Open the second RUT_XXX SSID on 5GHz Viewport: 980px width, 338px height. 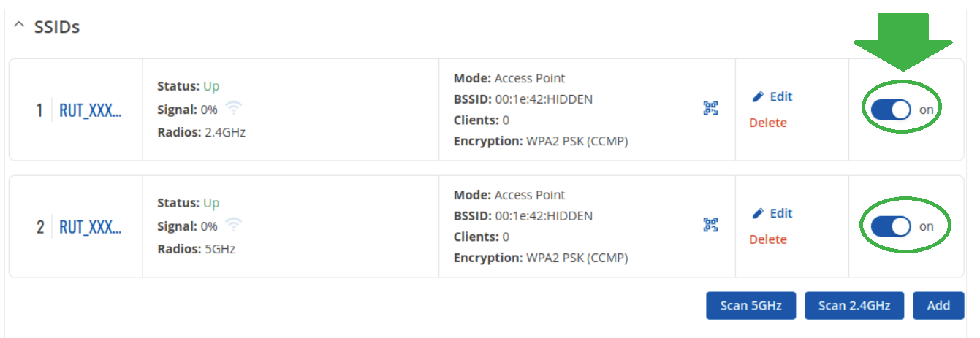[x=90, y=227]
